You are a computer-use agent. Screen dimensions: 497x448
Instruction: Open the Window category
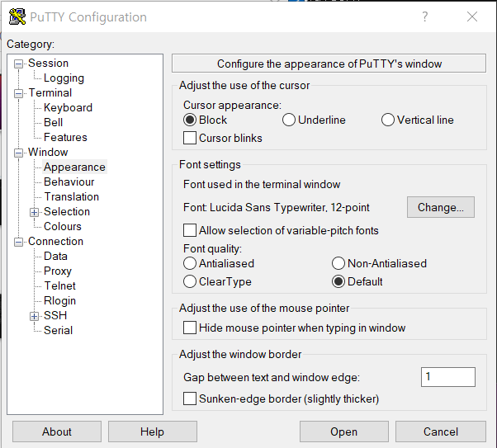(x=48, y=153)
